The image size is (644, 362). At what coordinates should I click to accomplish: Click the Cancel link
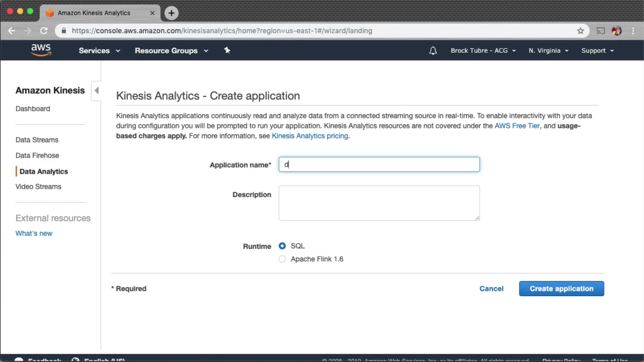coord(491,289)
